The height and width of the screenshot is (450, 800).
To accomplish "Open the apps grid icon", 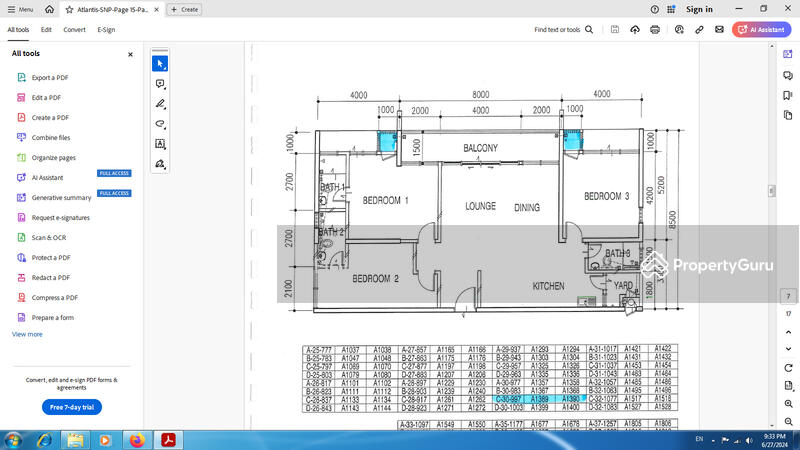I will pyautogui.click(x=671, y=9).
